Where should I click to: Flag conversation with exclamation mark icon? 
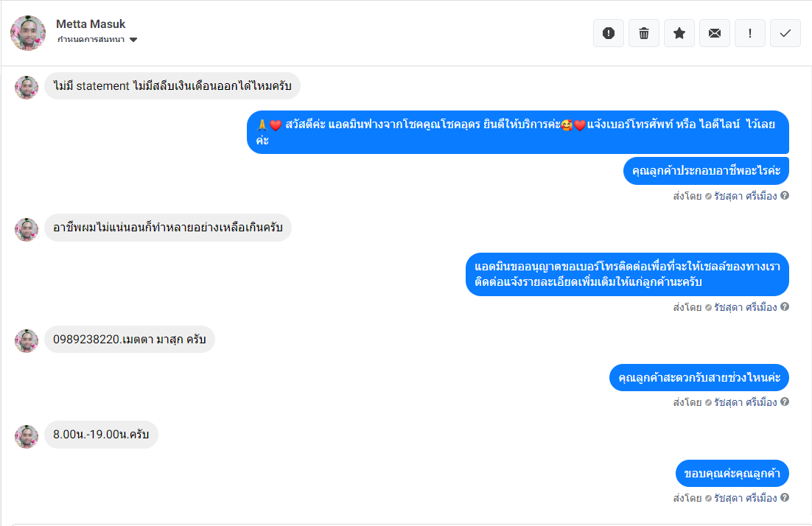click(x=750, y=33)
